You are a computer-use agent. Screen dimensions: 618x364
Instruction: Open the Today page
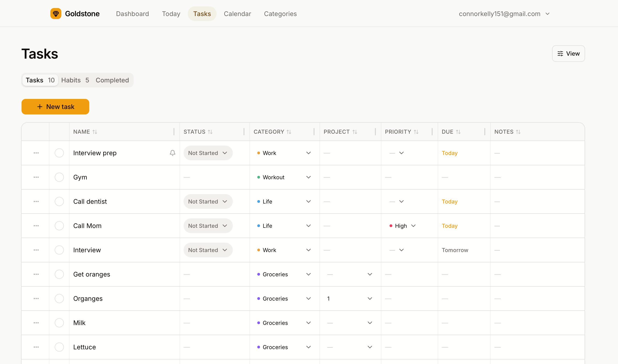[171, 14]
